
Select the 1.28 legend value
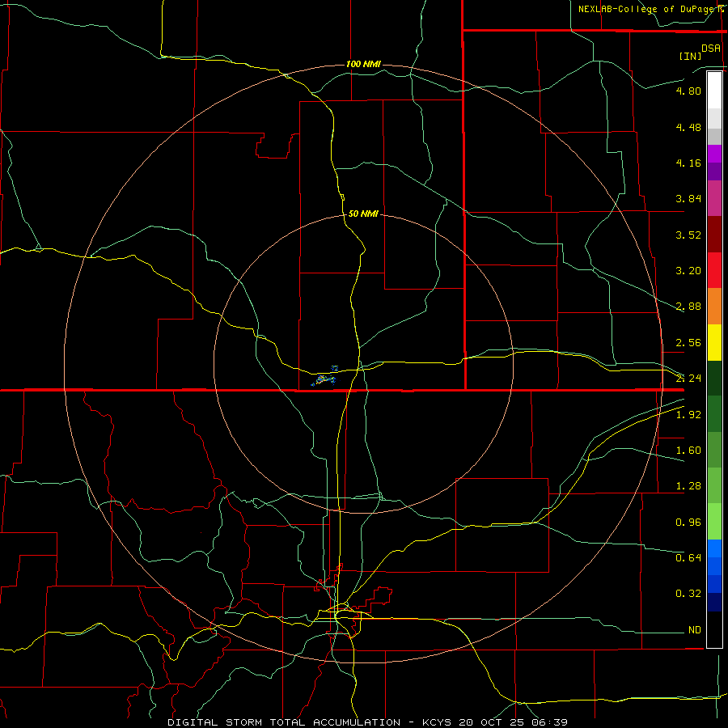click(688, 486)
